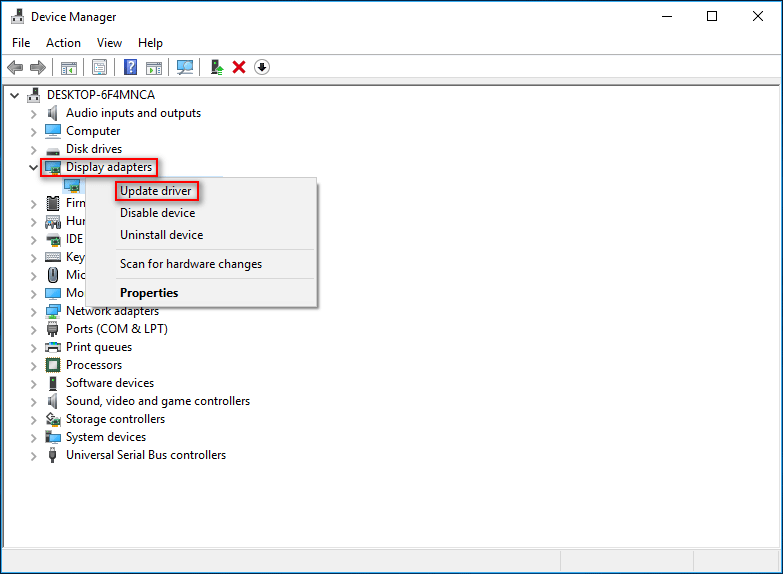Select the Software devices label

coord(110,383)
